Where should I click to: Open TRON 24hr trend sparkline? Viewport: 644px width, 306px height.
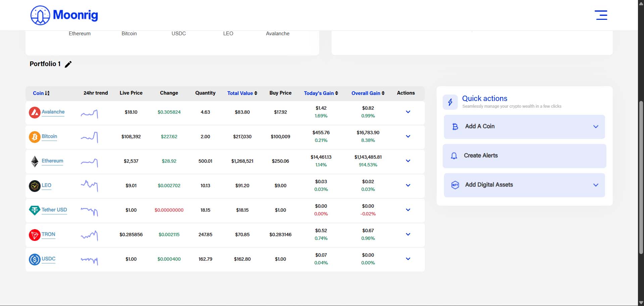[89, 236]
